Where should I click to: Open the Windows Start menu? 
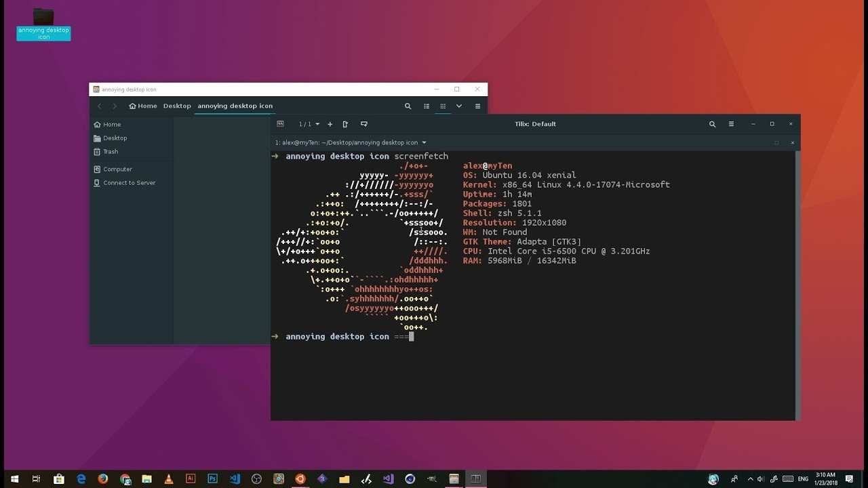(x=14, y=479)
